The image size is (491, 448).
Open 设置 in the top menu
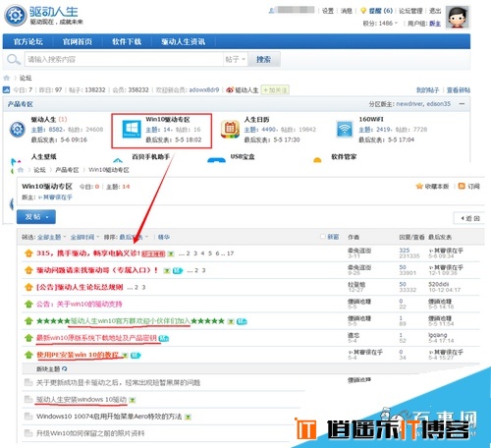[x=328, y=11]
